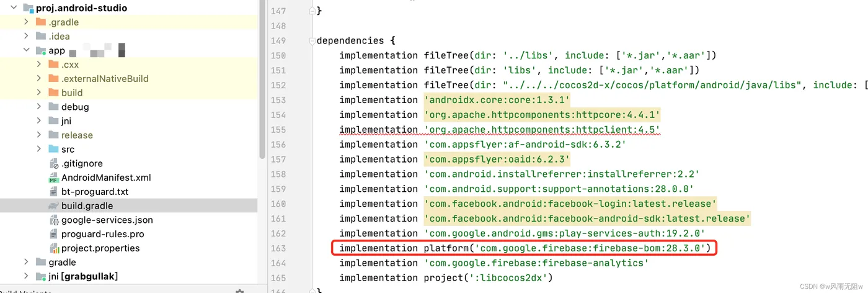Expand the .cxx folder
The width and height of the screenshot is (868, 293).
[38, 65]
